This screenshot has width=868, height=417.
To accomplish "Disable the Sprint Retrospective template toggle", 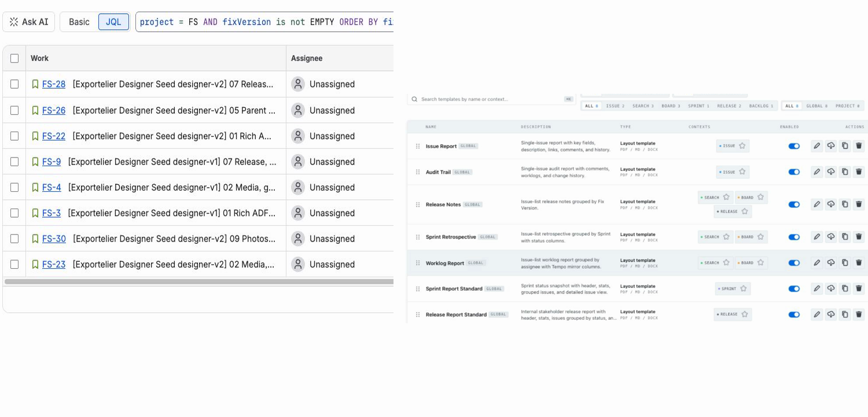I will (794, 237).
